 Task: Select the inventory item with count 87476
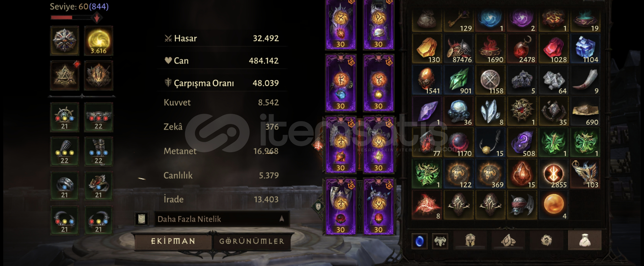459,49
